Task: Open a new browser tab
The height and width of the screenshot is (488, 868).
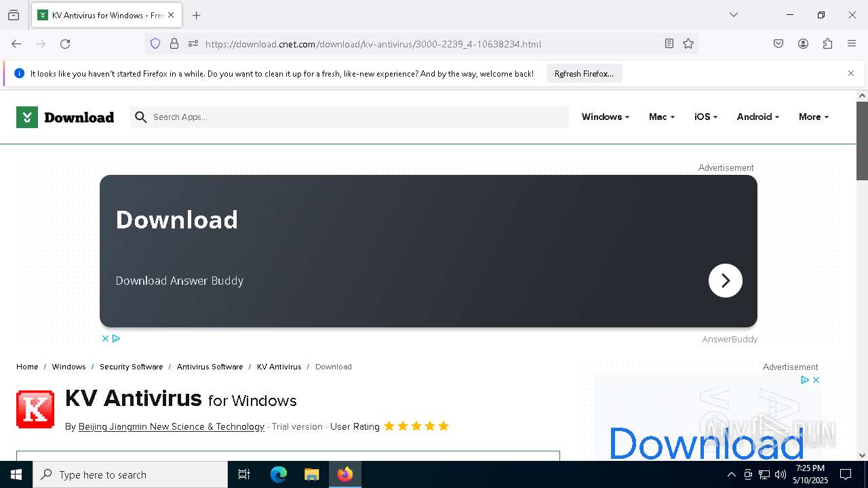Action: (x=196, y=15)
